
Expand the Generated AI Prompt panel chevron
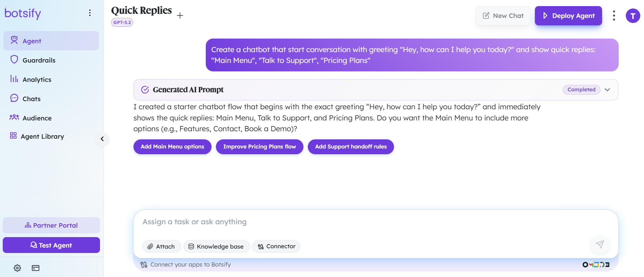607,90
